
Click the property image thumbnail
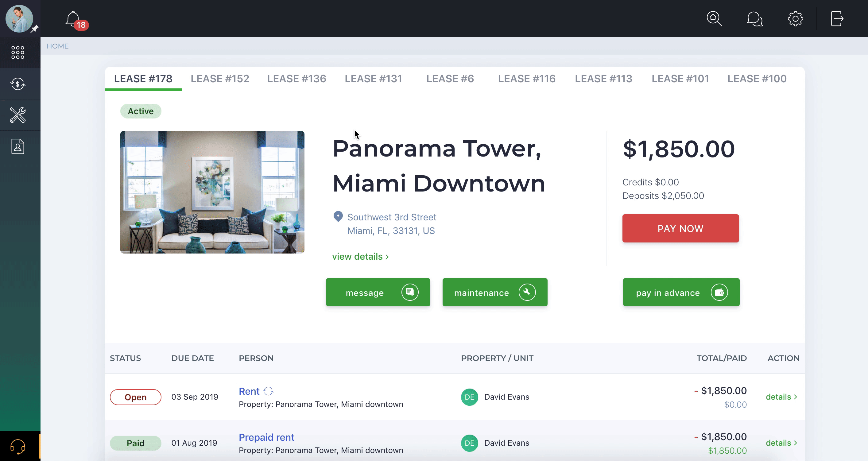point(212,192)
